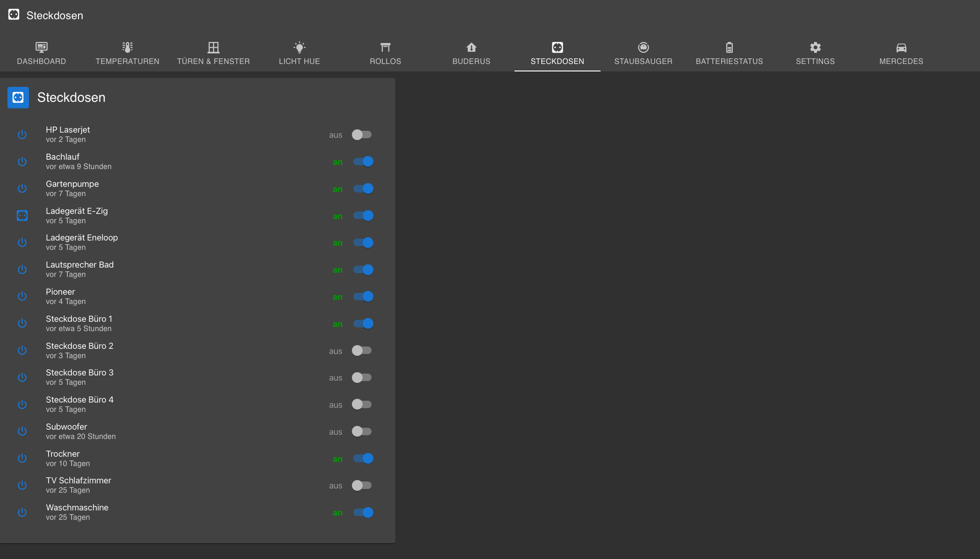
Task: Click the power icon next to HP Laserjet
Action: coord(22,134)
